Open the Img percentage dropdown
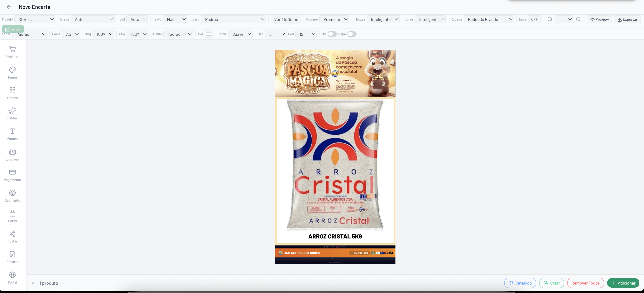The width and height of the screenshot is (644, 293). [103, 34]
